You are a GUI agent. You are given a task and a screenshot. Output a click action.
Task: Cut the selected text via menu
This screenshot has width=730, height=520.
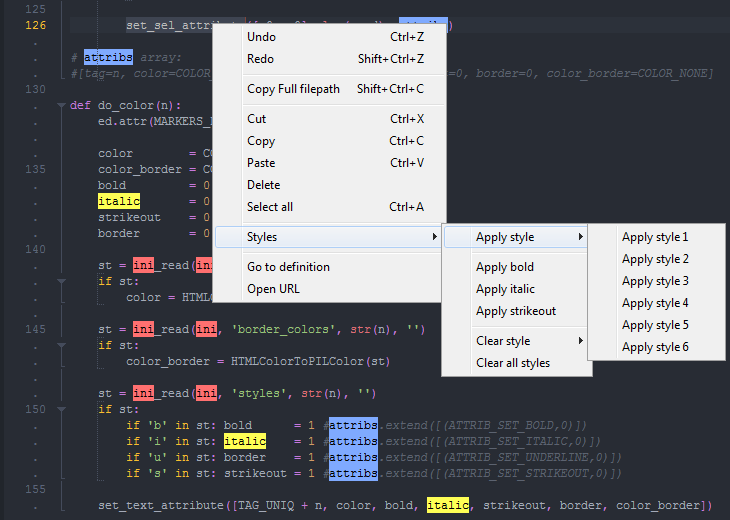click(x=257, y=119)
